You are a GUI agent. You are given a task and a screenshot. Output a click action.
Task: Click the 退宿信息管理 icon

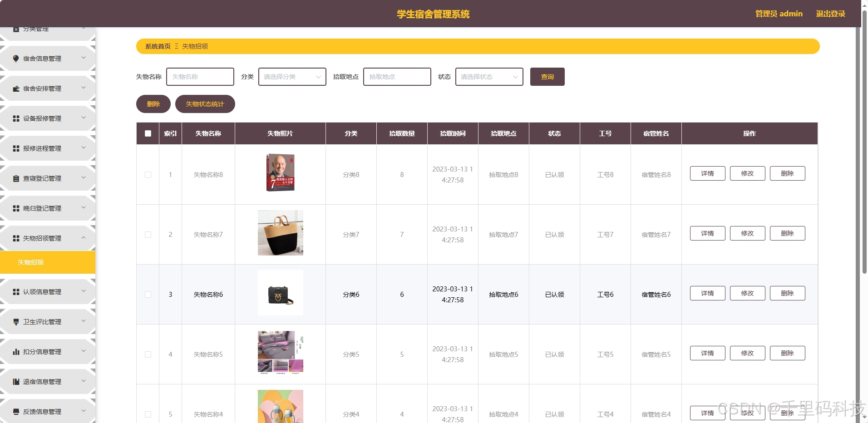click(x=16, y=382)
